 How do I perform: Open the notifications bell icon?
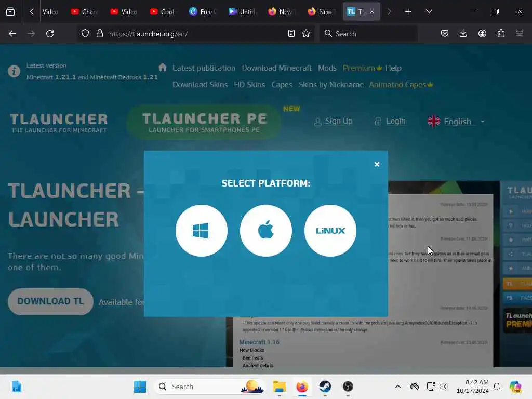tap(496, 387)
